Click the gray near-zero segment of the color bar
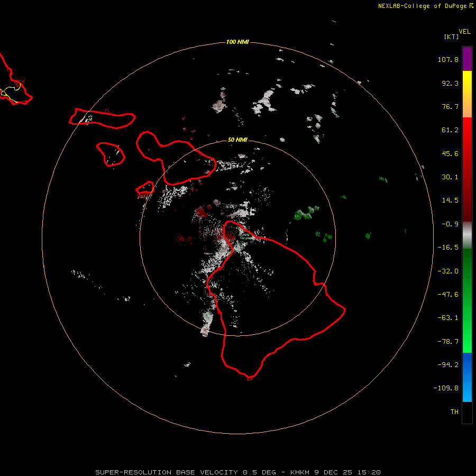This screenshot has width=476, height=476. [x=467, y=235]
